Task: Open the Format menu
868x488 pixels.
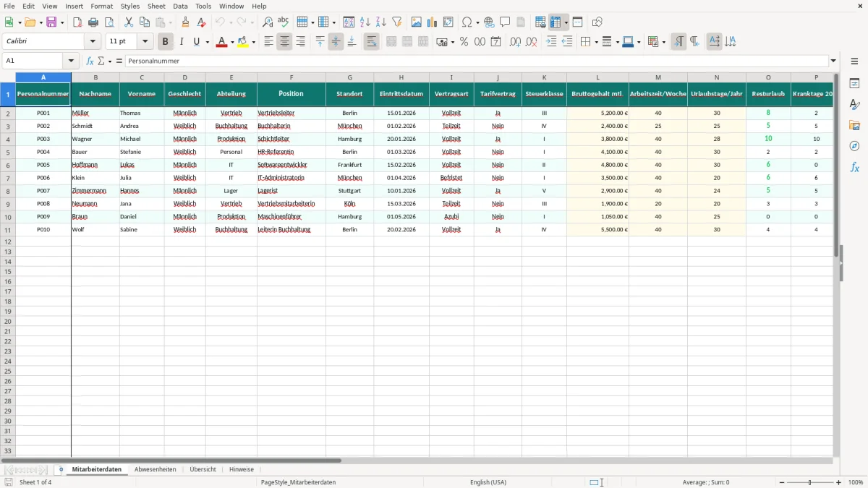Action: (101, 6)
